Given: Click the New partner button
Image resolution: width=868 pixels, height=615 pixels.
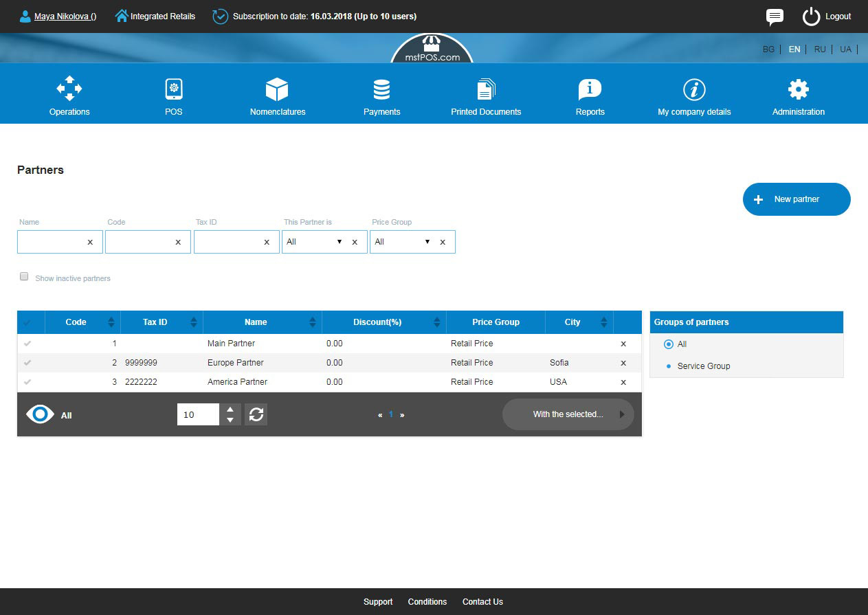Looking at the screenshot, I should pos(796,199).
